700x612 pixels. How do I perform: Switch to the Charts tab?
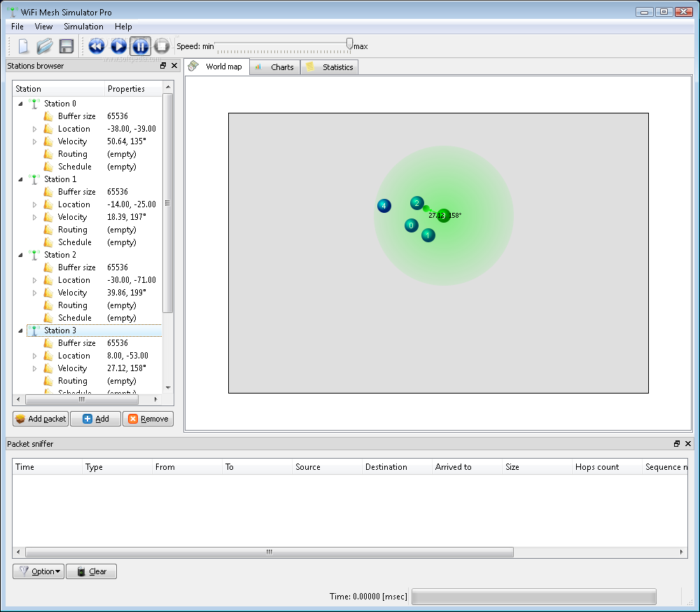click(274, 67)
